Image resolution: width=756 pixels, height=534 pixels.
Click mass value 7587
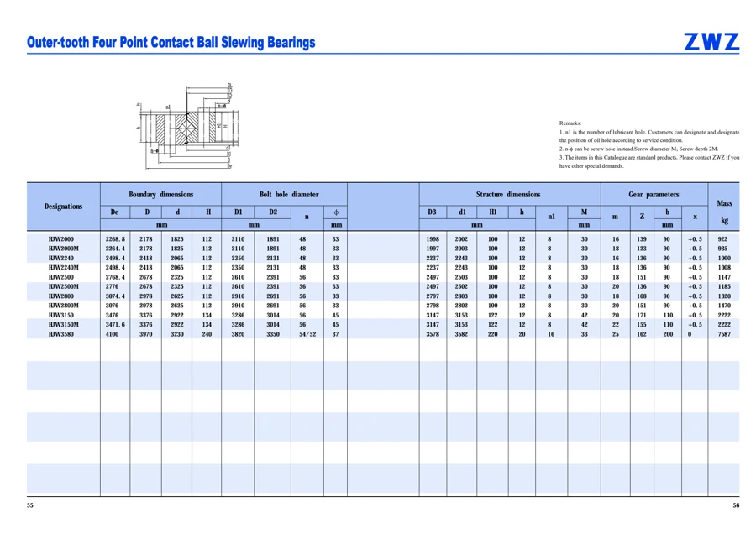point(724,334)
